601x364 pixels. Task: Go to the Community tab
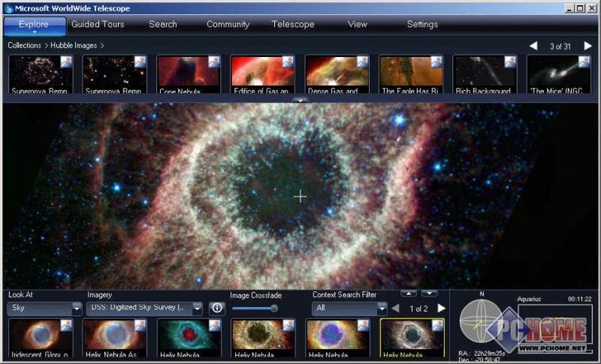[228, 25]
